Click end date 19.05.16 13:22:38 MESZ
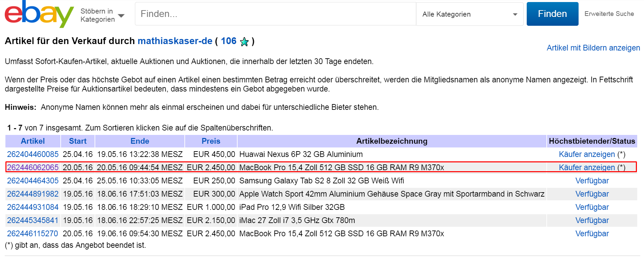The width and height of the screenshot is (644, 260). point(140,154)
